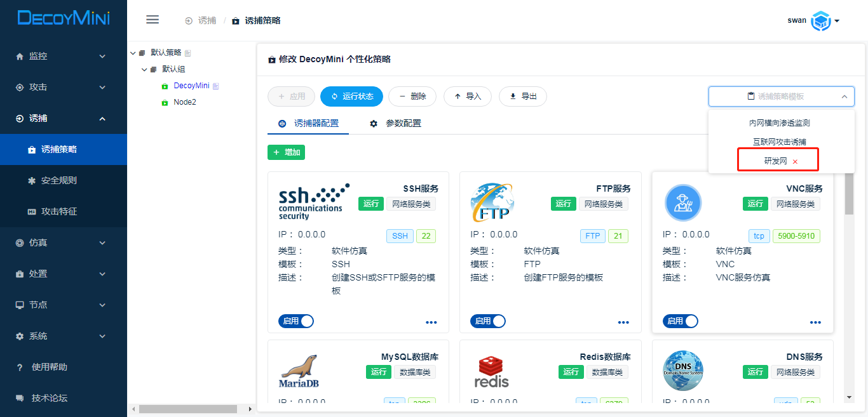The height and width of the screenshot is (417, 868).
Task: Click the edit icon beside 默认策略
Action: tap(188, 53)
